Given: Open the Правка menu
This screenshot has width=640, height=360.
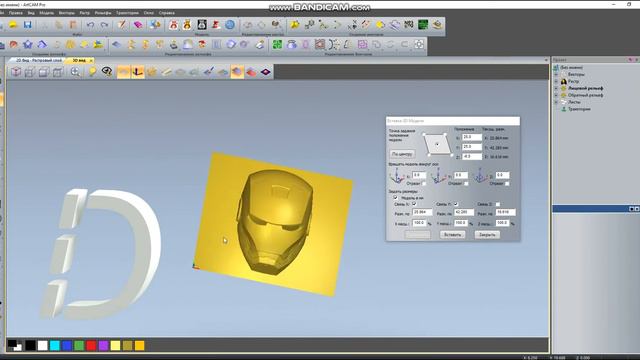Looking at the screenshot, I should (x=16, y=13).
